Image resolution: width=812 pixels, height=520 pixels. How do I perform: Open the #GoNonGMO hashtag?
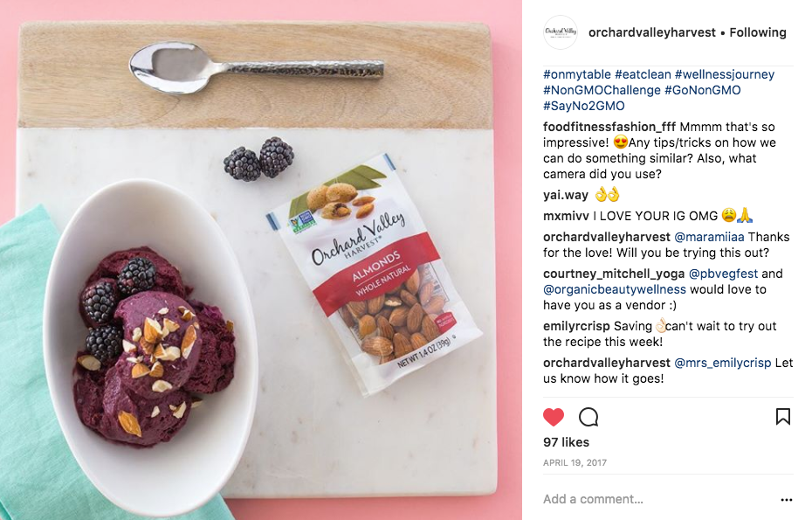(x=702, y=90)
